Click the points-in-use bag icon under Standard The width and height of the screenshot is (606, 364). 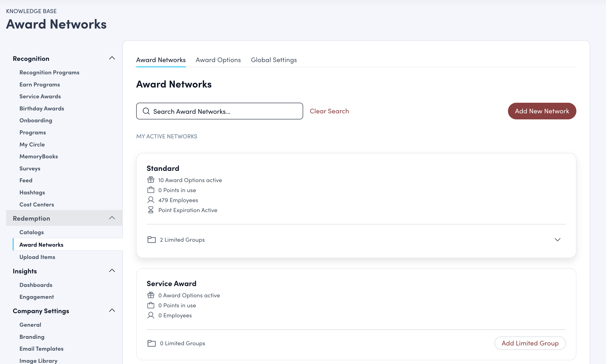pos(151,190)
